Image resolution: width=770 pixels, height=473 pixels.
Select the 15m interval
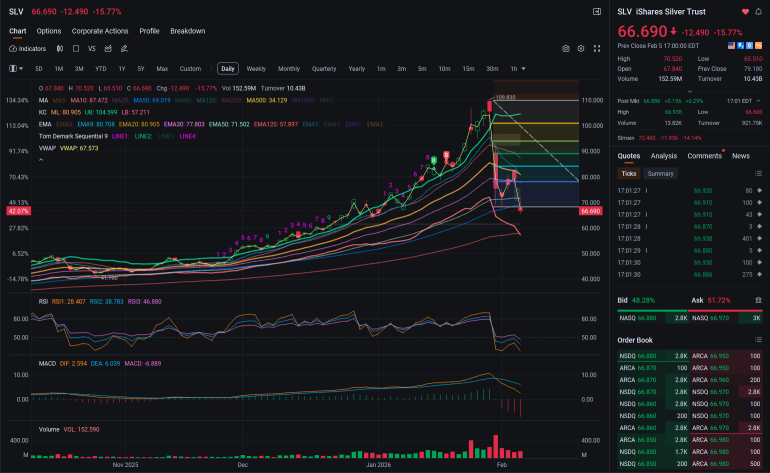468,69
